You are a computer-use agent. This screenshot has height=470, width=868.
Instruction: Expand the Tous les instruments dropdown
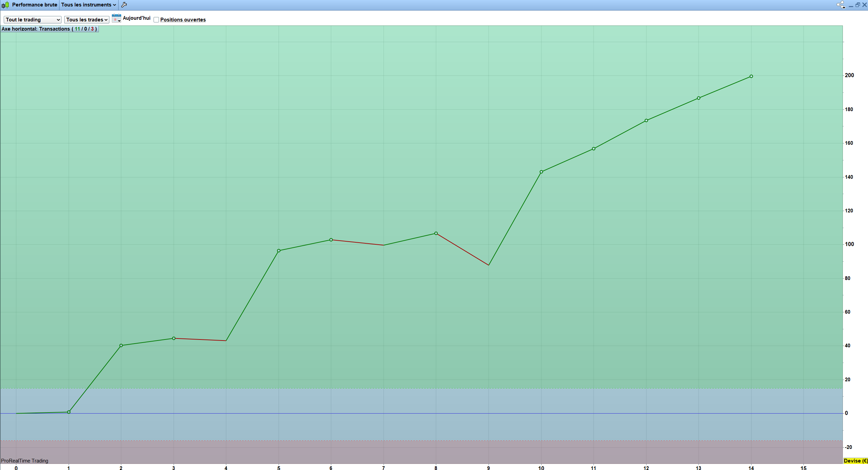(88, 5)
